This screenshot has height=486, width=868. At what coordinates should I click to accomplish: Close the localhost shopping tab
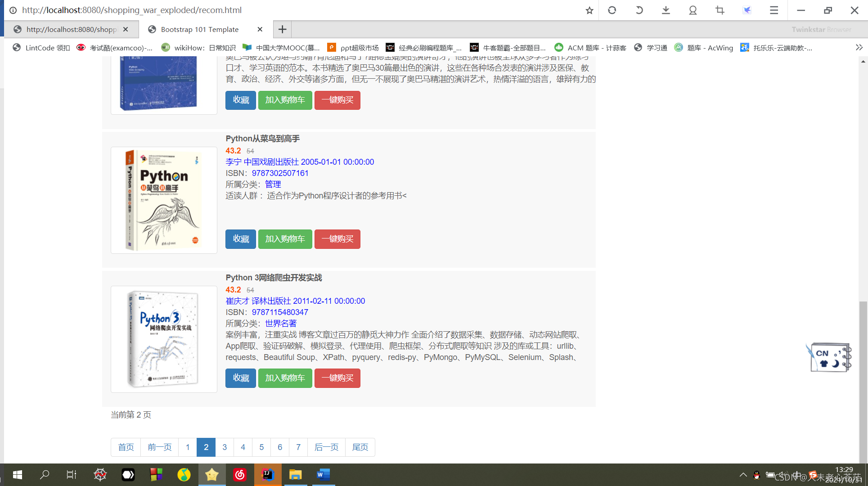pyautogui.click(x=126, y=29)
